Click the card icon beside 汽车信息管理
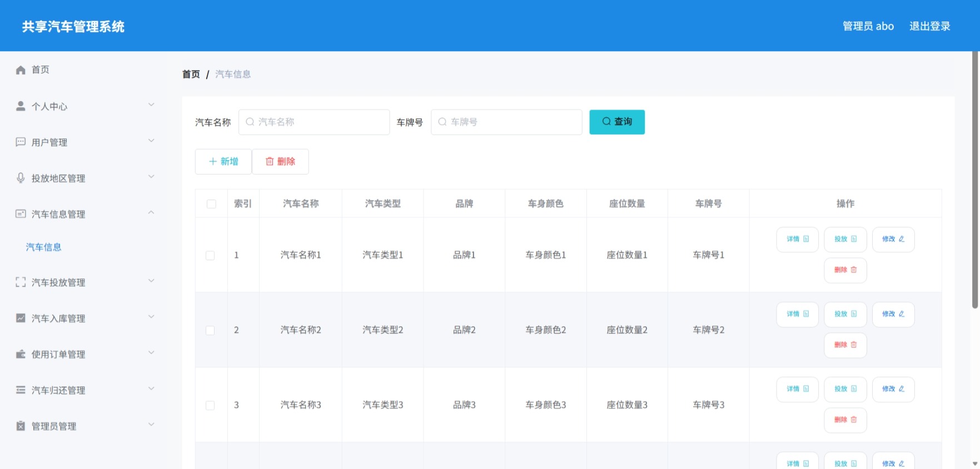The width and height of the screenshot is (980, 469). [21, 214]
